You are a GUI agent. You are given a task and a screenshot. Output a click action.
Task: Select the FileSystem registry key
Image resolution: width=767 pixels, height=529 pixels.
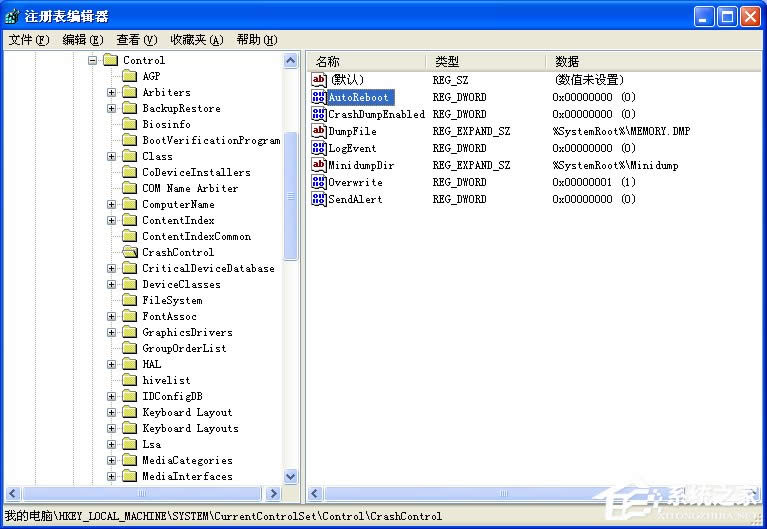(172, 300)
